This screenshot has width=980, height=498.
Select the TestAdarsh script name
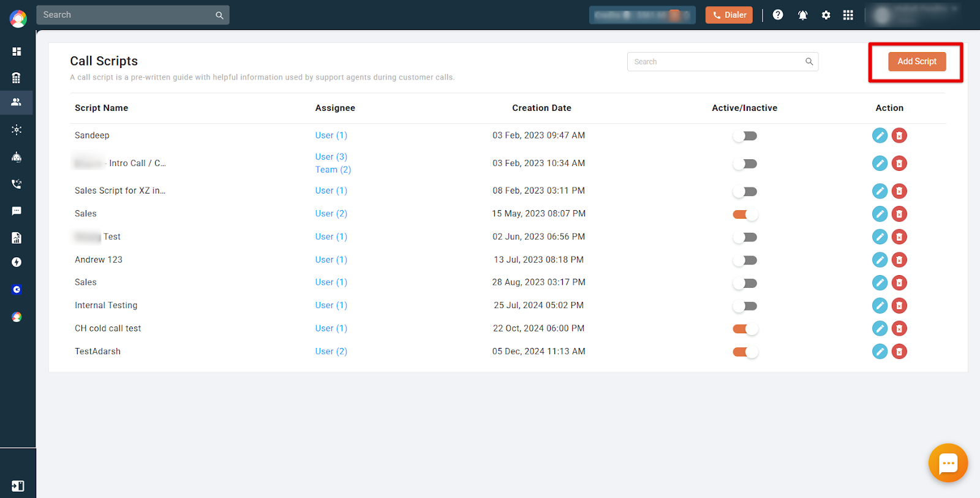97,352
